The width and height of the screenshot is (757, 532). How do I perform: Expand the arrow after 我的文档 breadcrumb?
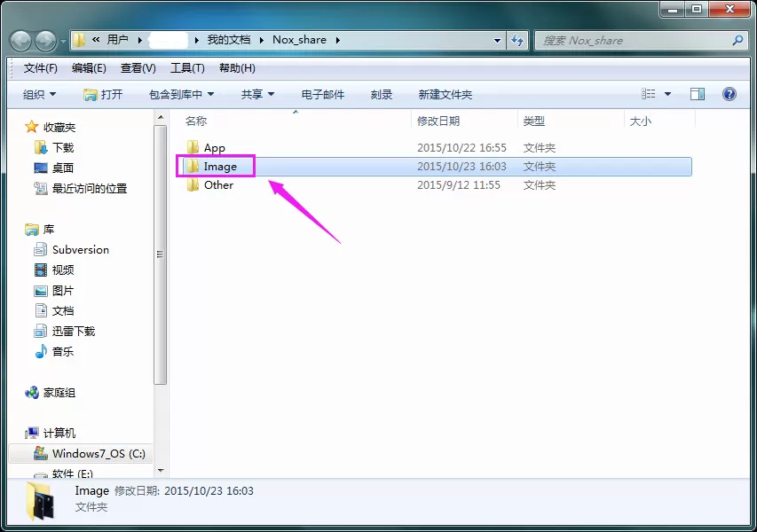click(x=261, y=40)
